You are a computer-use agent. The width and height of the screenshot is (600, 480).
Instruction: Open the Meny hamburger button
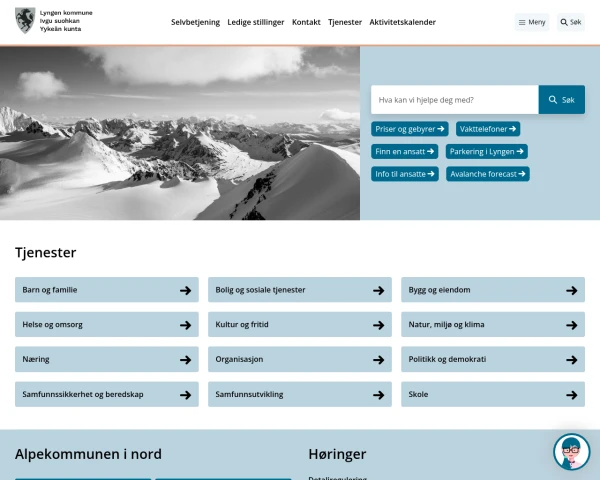point(532,22)
